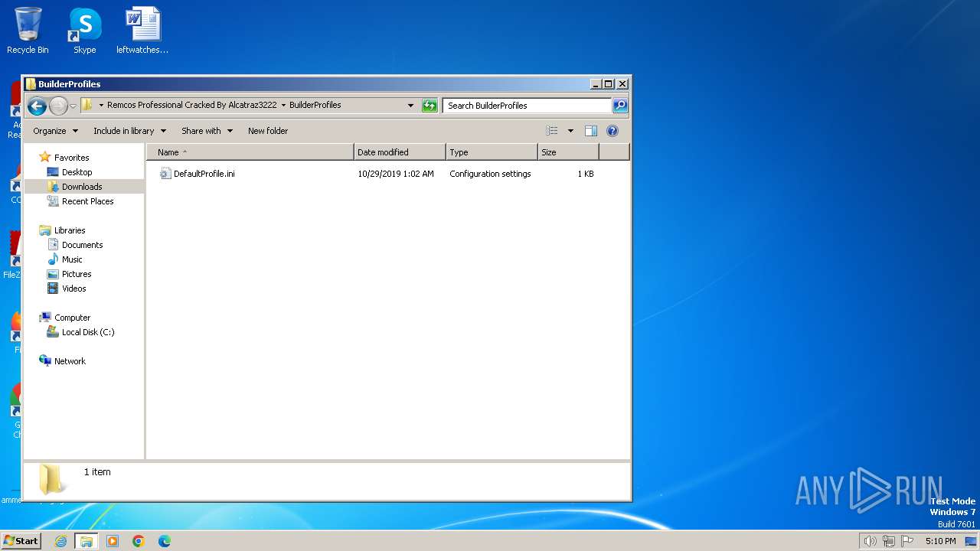Launch Google Chrome from taskbar

tap(139, 541)
